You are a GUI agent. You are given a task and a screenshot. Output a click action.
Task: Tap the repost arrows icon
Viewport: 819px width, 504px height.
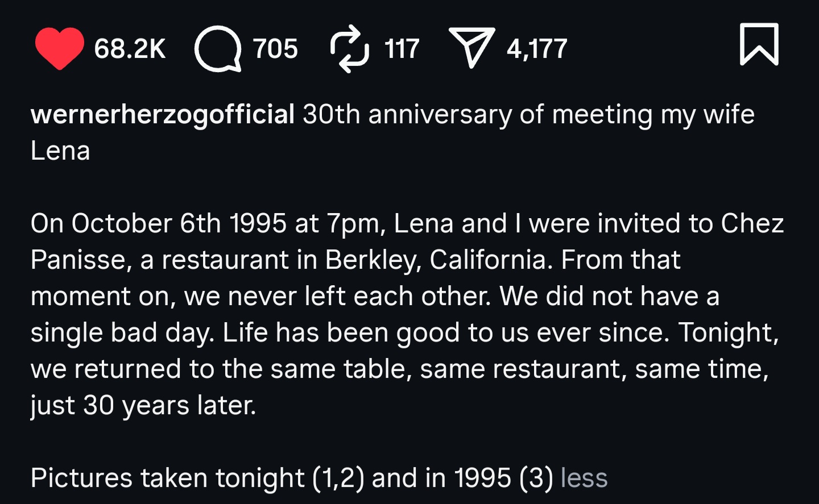coord(349,49)
